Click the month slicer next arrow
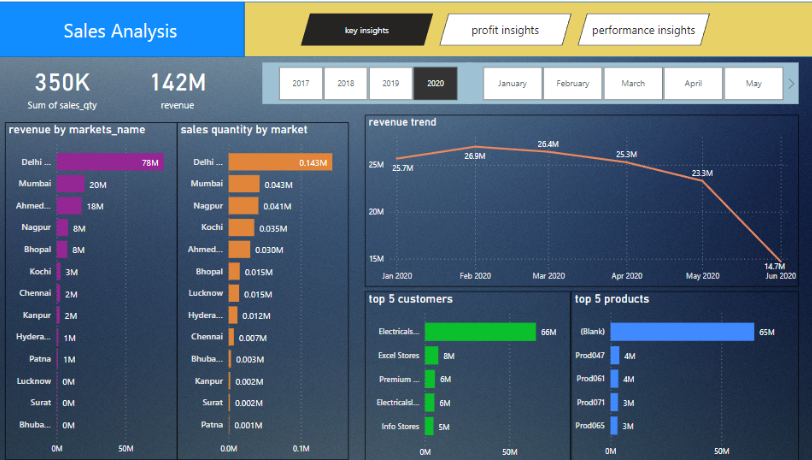812x460 pixels. click(x=791, y=84)
